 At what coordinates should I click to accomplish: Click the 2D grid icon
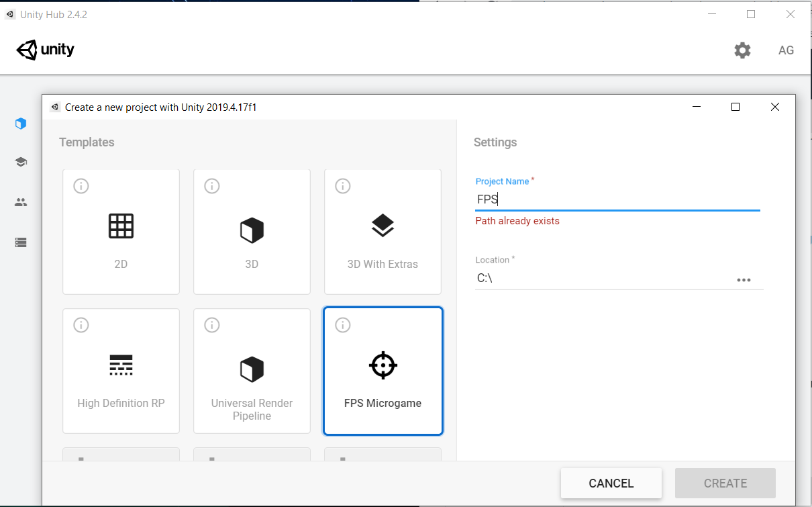[121, 226]
